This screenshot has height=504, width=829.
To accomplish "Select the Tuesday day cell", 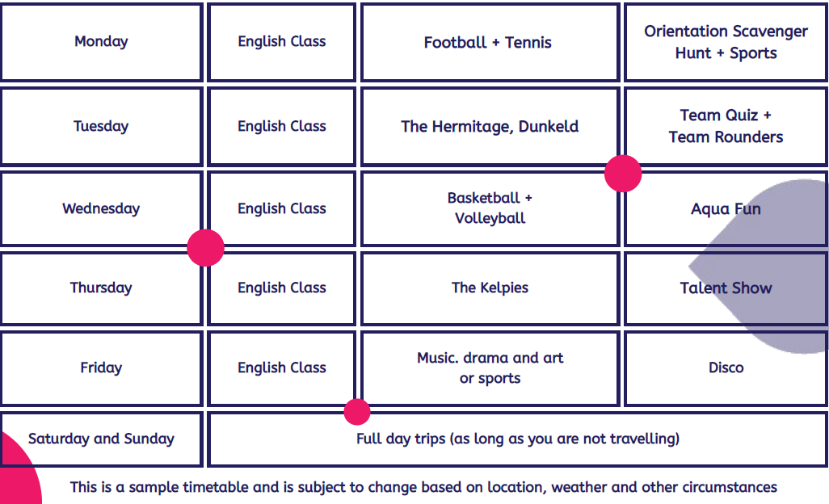I will 101,126.
